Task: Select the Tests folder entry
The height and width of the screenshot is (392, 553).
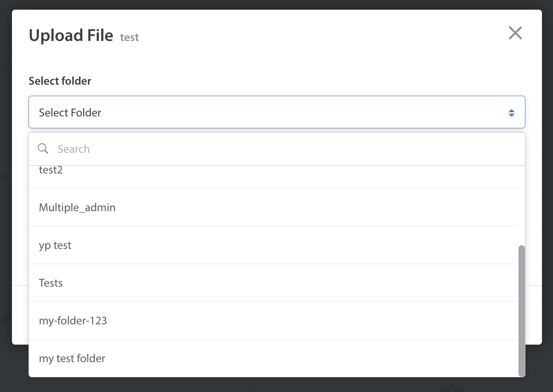Action: point(51,283)
